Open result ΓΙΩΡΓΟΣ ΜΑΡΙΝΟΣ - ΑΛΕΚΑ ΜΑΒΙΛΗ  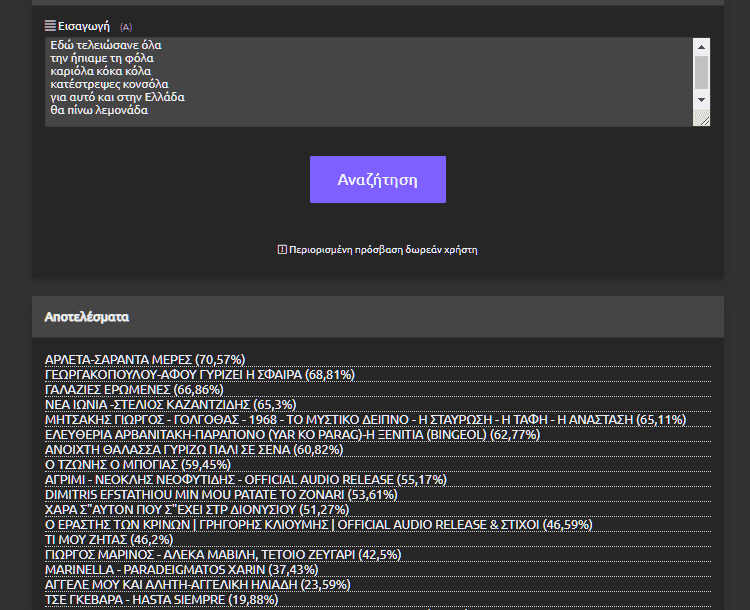[223, 555]
